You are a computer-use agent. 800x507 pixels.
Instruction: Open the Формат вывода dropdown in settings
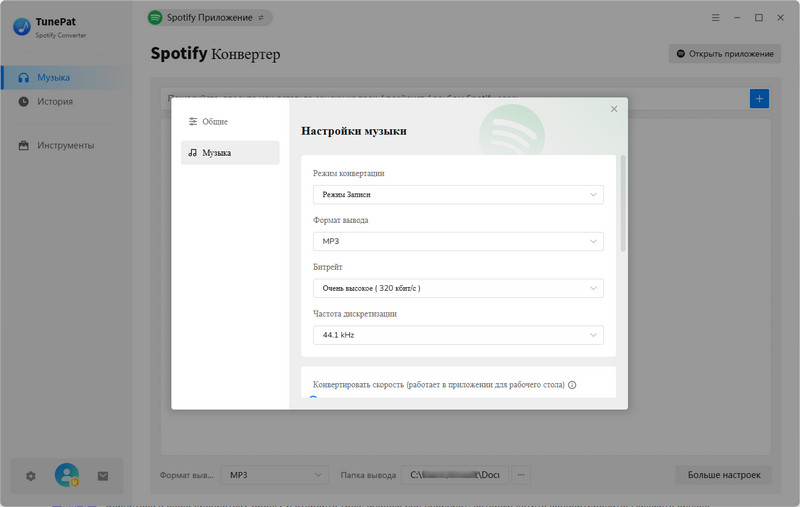click(x=458, y=241)
